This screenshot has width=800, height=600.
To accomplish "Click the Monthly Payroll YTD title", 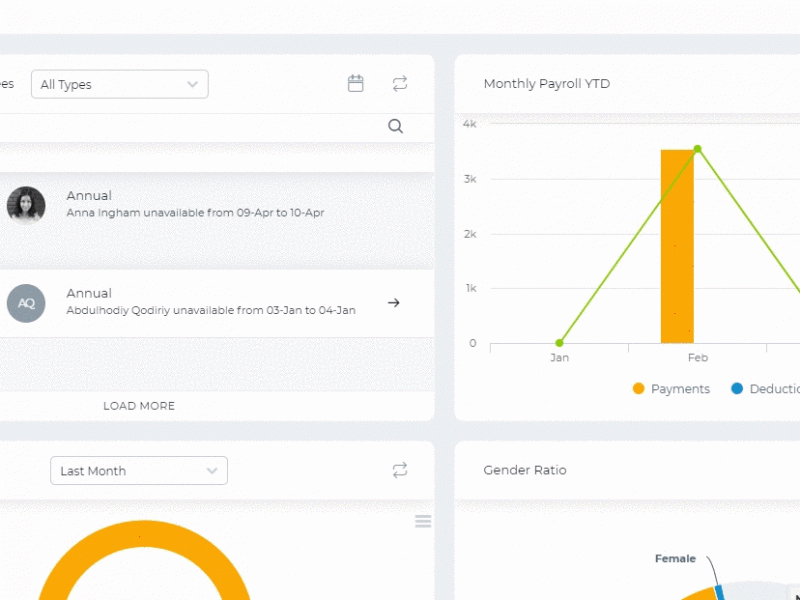I will [546, 84].
